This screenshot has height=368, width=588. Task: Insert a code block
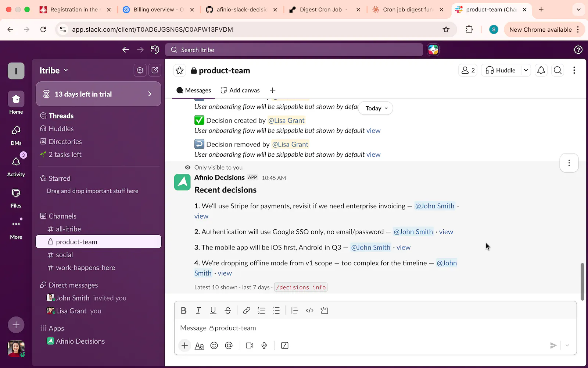[324, 311]
